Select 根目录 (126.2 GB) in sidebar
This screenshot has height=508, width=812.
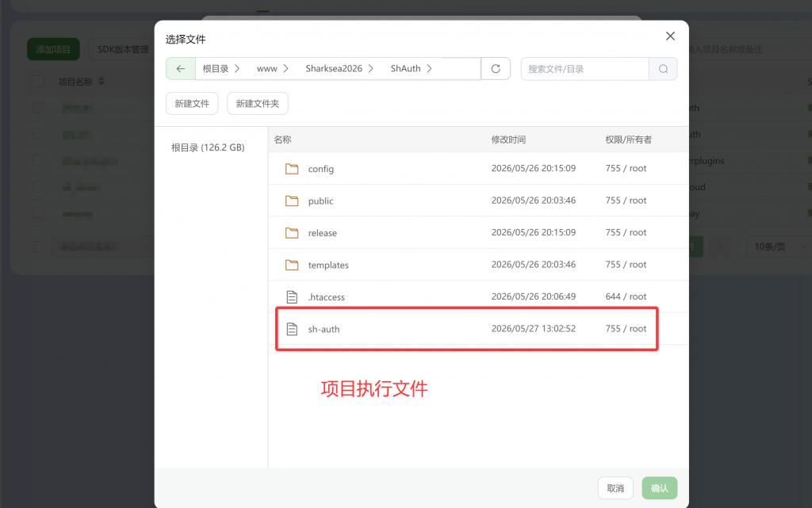[x=208, y=147]
